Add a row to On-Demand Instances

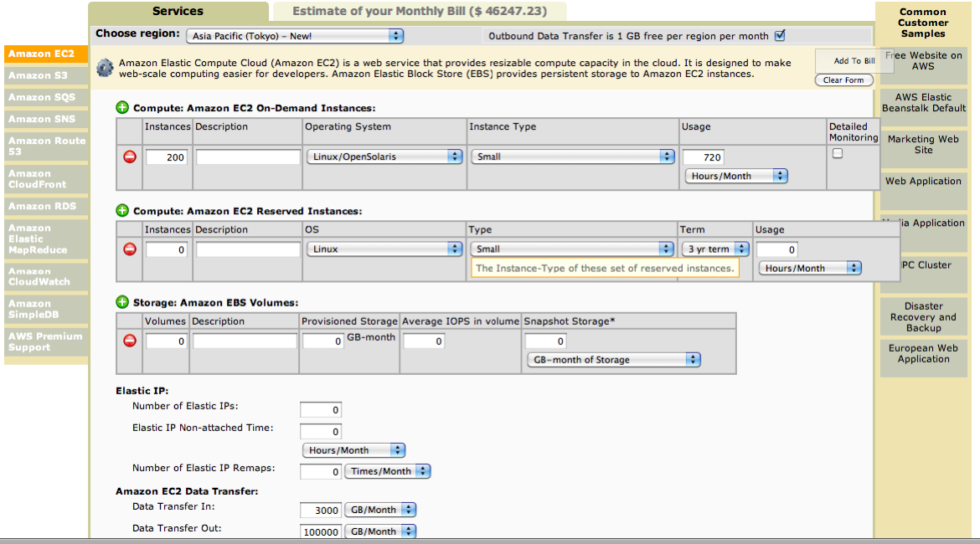122,107
